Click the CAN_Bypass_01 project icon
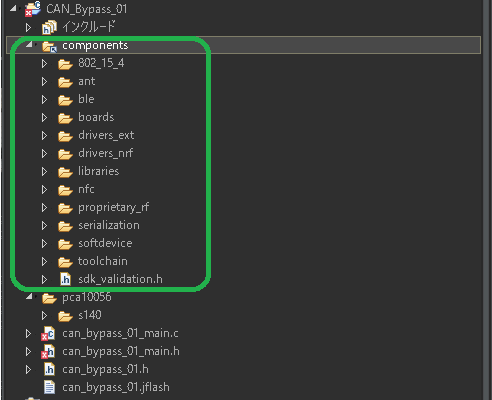The image size is (492, 400). coord(33,9)
